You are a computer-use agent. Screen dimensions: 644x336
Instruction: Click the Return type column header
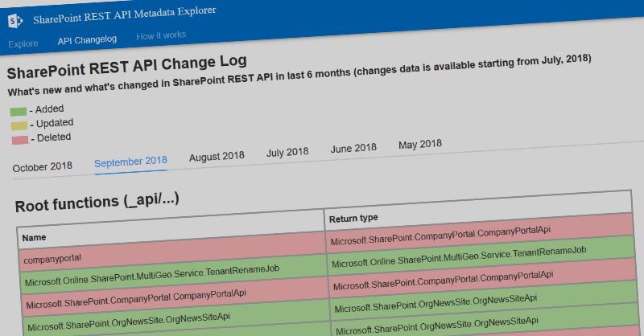point(355,218)
